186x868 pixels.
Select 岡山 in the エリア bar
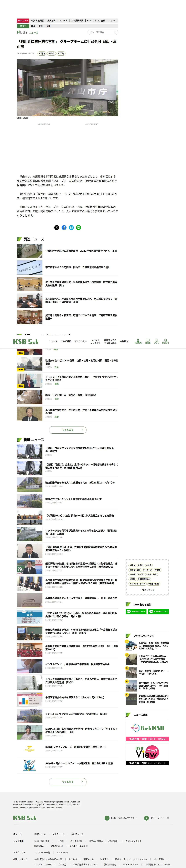click(33, 26)
